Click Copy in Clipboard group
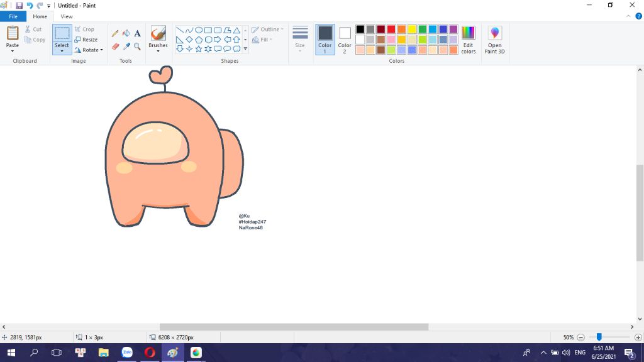 coord(35,40)
